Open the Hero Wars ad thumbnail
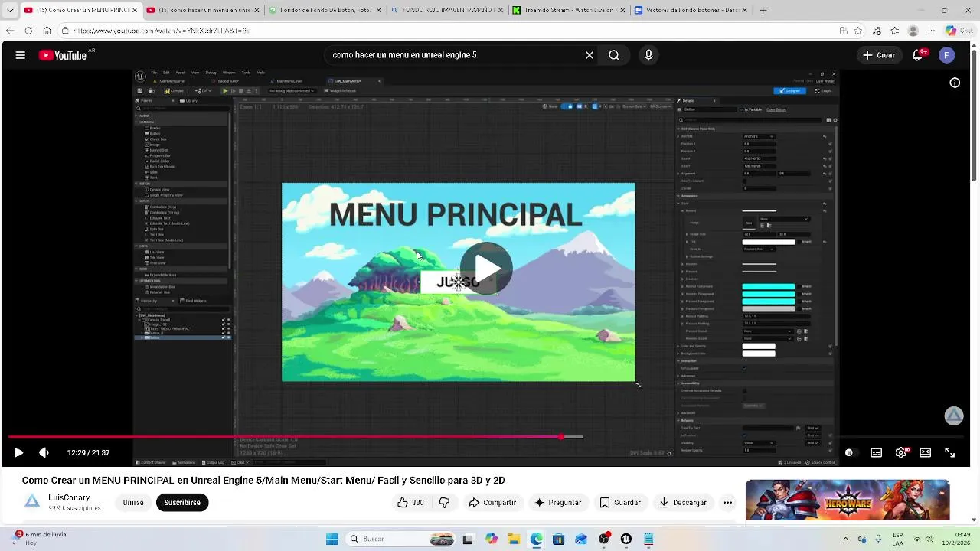Screen dimensions: 980x551 click(848, 500)
